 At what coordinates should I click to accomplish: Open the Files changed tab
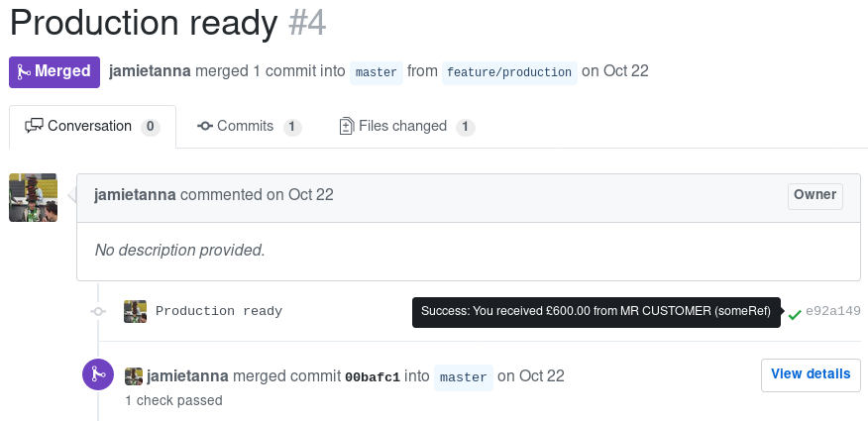407,127
